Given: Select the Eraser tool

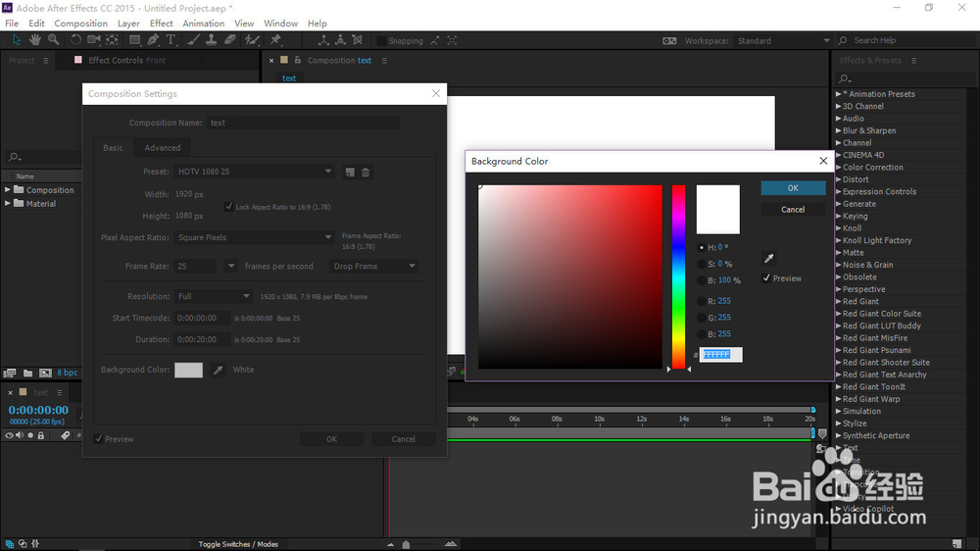Looking at the screenshot, I should click(230, 40).
